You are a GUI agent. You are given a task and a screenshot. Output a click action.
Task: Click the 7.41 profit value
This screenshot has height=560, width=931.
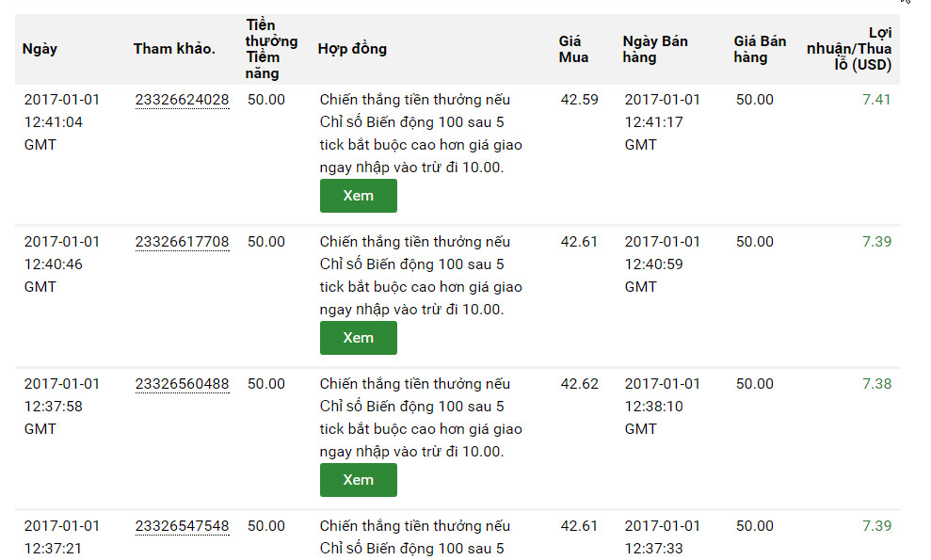(x=876, y=100)
